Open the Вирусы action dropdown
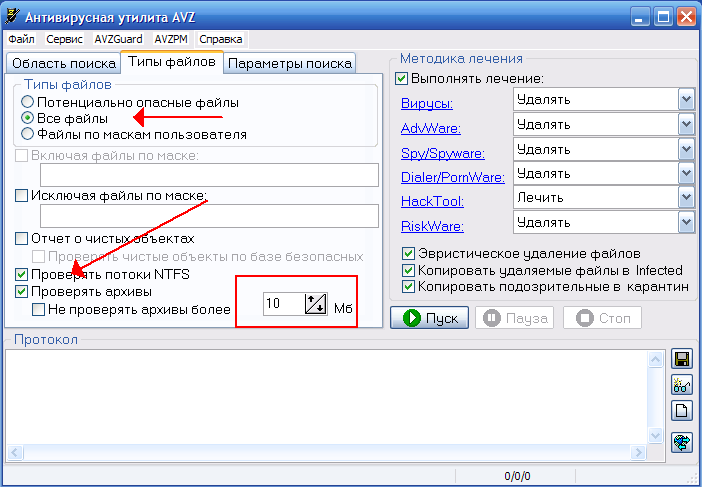 tap(686, 99)
